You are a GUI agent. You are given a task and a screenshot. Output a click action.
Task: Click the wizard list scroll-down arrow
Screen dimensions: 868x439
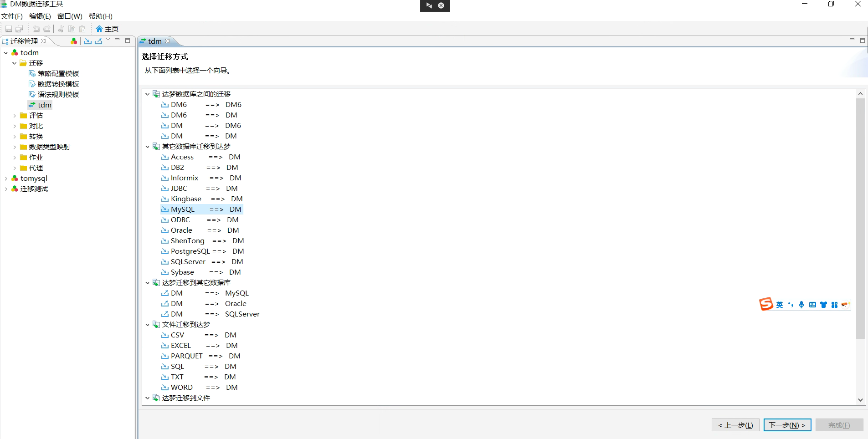[860, 400]
